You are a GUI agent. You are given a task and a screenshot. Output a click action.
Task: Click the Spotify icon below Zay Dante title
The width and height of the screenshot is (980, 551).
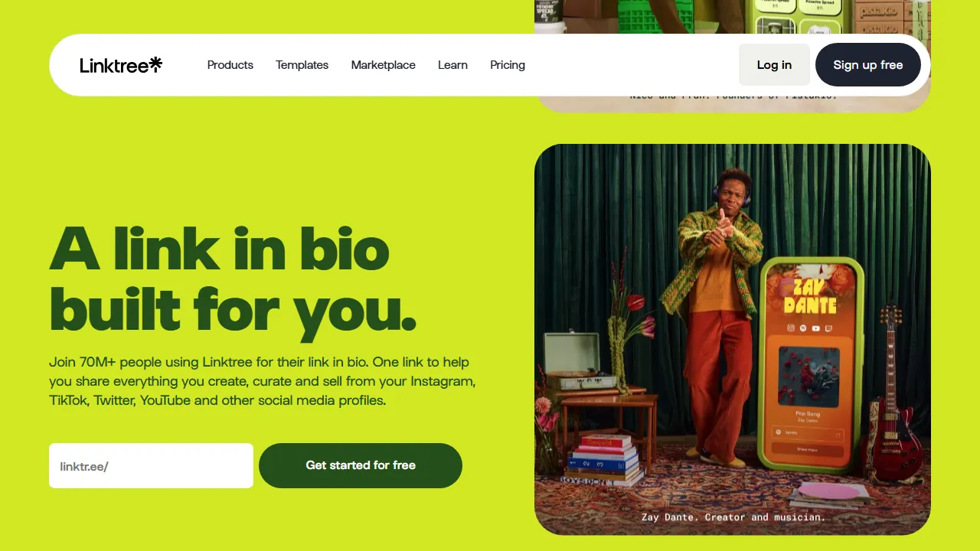coord(803,328)
